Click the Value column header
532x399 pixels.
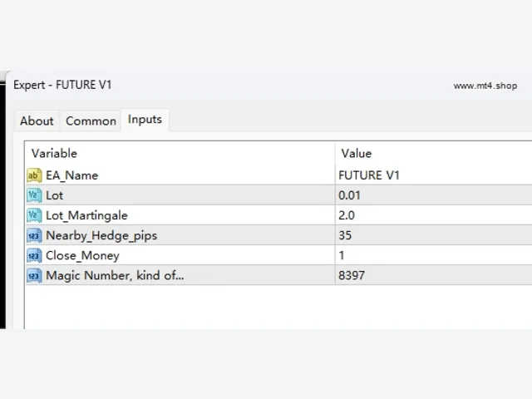pyautogui.click(x=434, y=153)
